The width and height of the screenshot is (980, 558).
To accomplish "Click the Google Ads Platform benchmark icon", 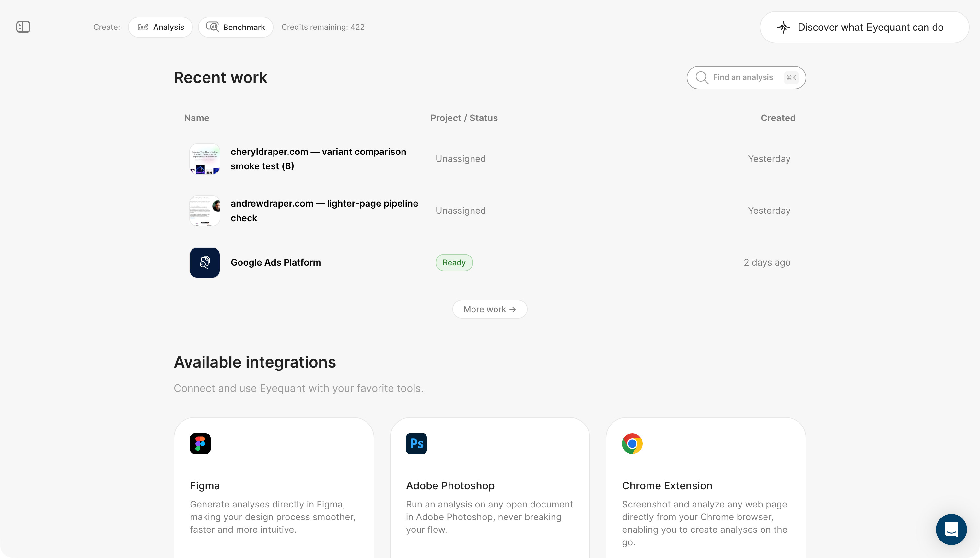I will (205, 263).
